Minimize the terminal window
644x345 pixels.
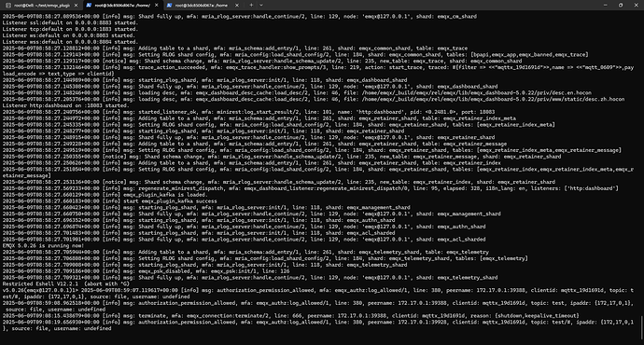click(605, 5)
